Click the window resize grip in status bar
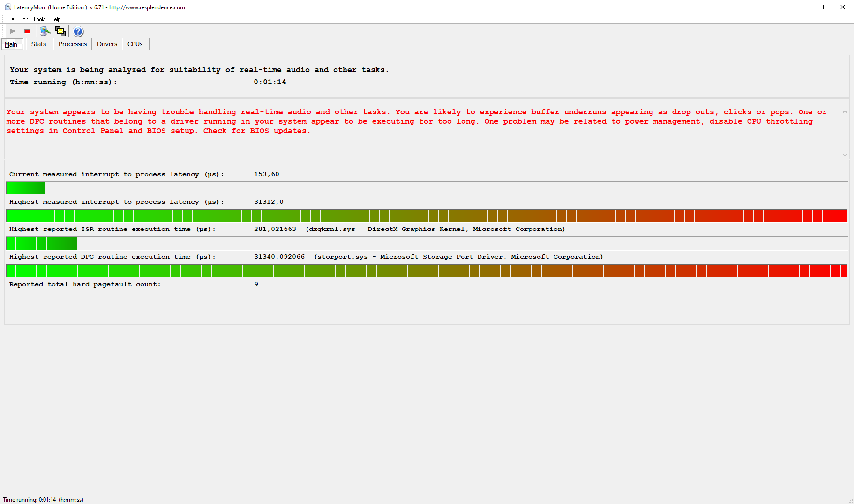 click(x=850, y=500)
